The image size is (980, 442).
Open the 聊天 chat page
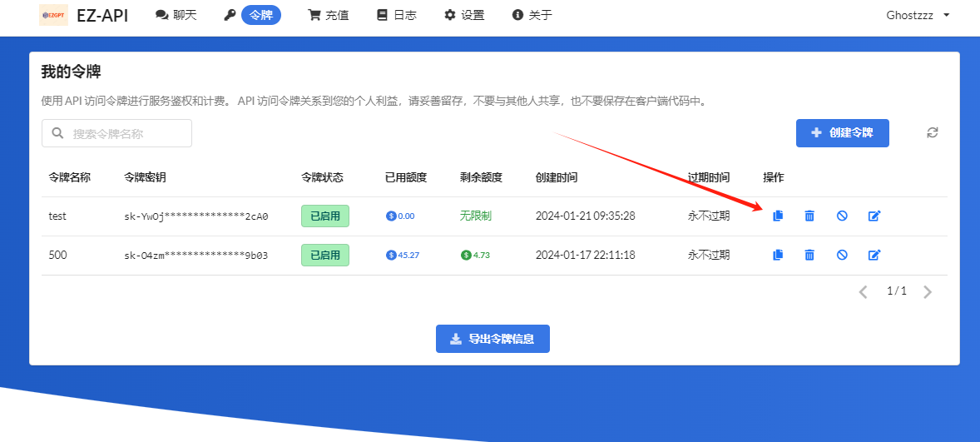point(176,15)
